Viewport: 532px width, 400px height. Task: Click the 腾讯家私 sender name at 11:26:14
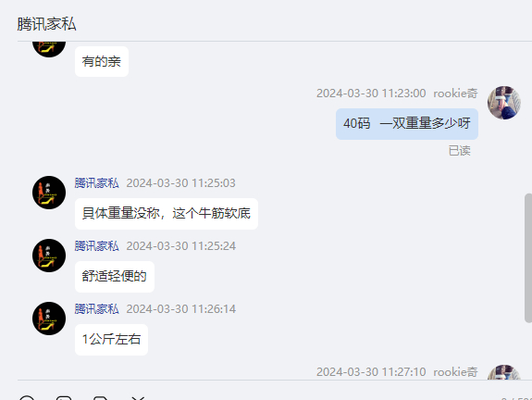[97, 309]
